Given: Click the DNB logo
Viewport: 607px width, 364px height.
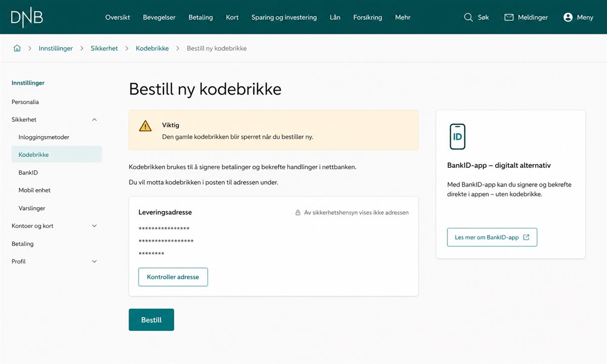Looking at the screenshot, I should coord(27,17).
